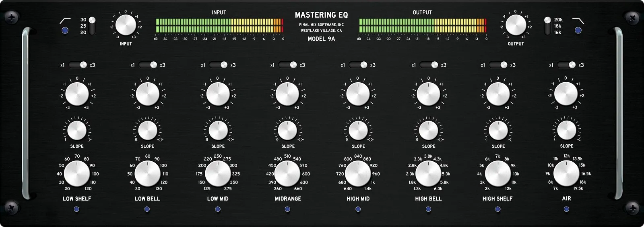Click the HIGH SHELF frequency knob

click(x=498, y=174)
